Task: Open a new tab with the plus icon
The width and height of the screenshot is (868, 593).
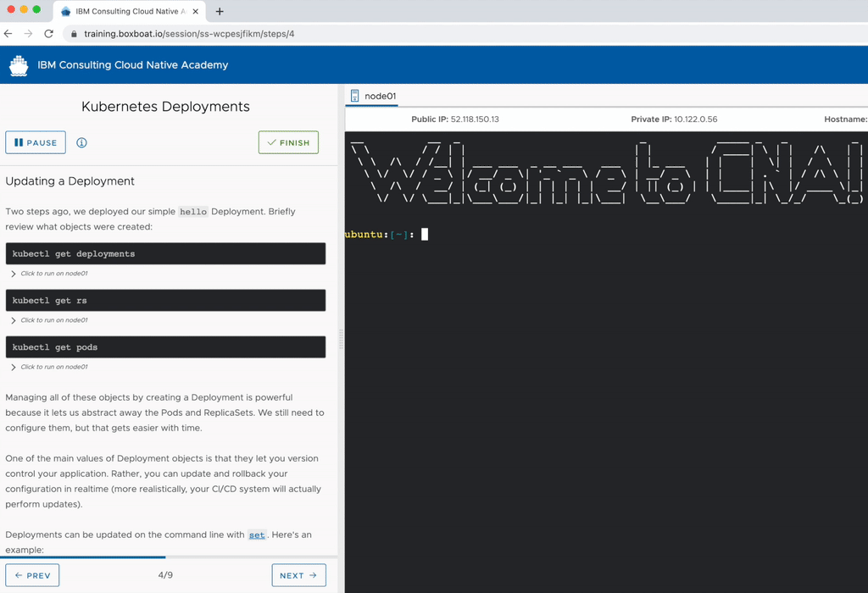Action: tap(219, 12)
